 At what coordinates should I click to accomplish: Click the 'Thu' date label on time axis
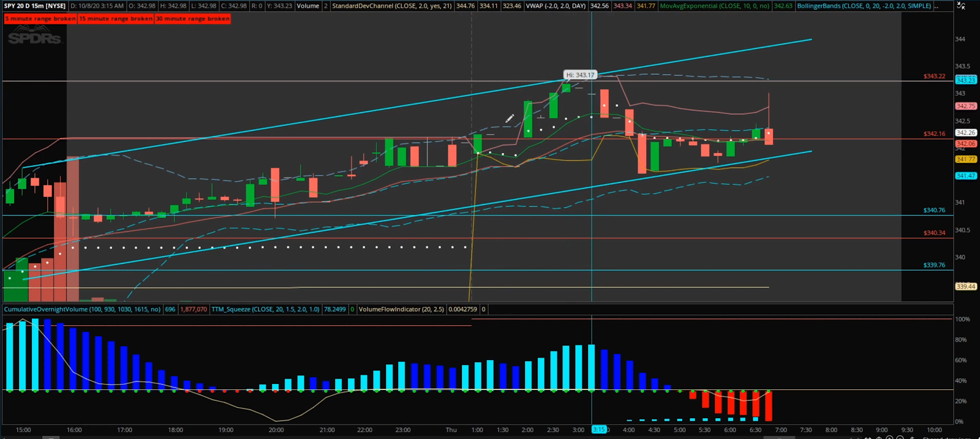click(x=451, y=430)
